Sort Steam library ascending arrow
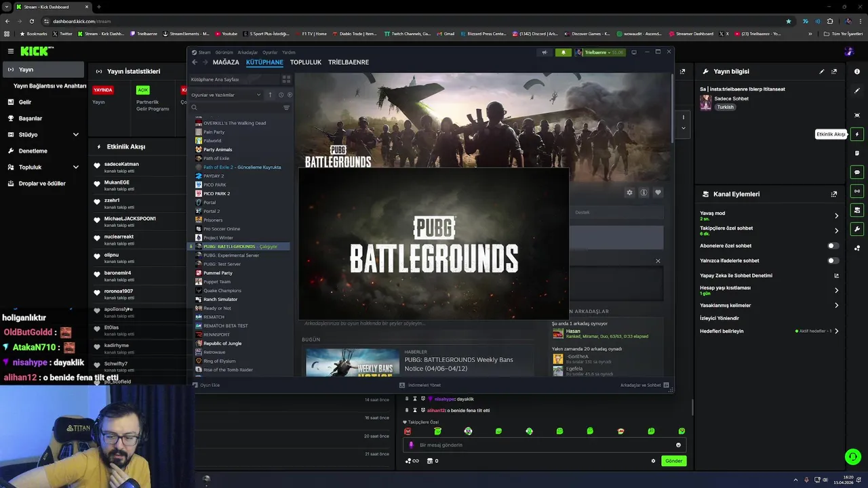 coord(270,95)
